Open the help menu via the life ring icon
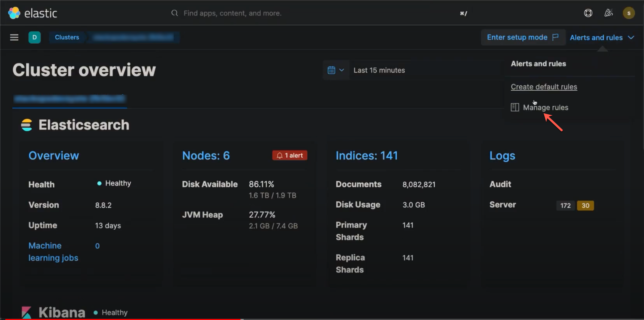 588,13
